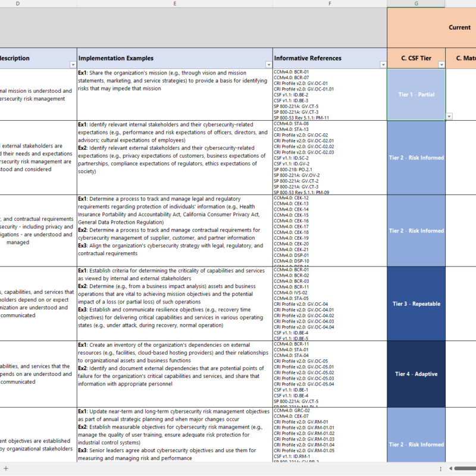Click the horizontal scrollbar track
The width and height of the screenshot is (476, 476).
tap(463, 469)
